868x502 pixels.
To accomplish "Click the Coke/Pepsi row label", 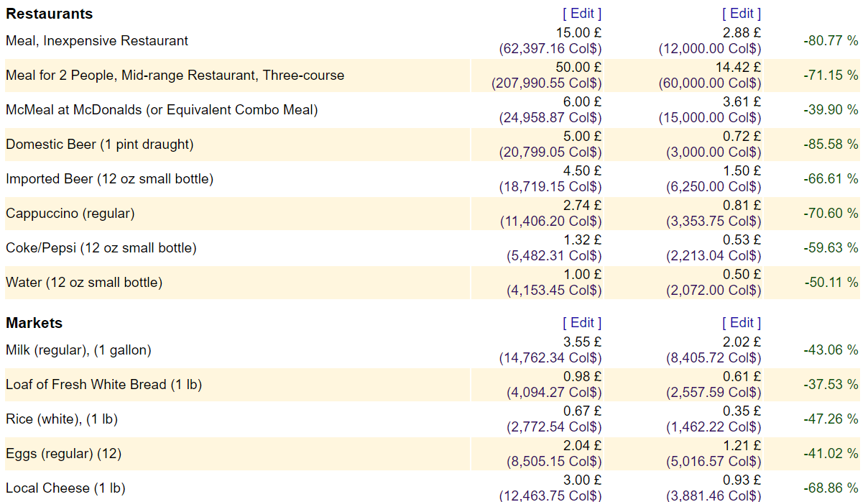I will [101, 248].
